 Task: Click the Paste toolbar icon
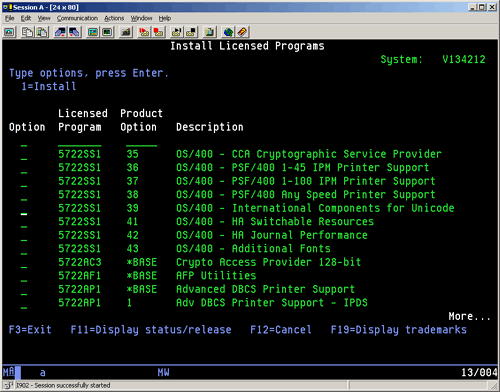click(x=42, y=32)
